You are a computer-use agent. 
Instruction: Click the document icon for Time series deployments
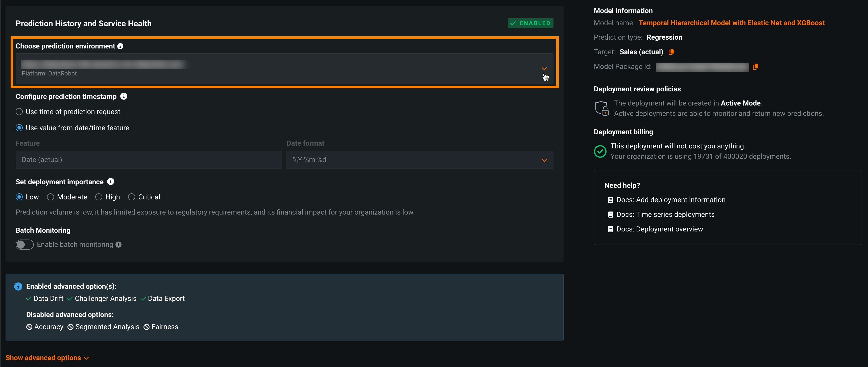610,215
